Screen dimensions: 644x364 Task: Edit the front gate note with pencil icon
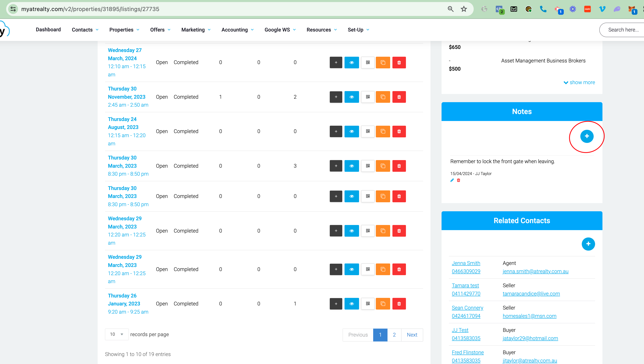(x=452, y=180)
